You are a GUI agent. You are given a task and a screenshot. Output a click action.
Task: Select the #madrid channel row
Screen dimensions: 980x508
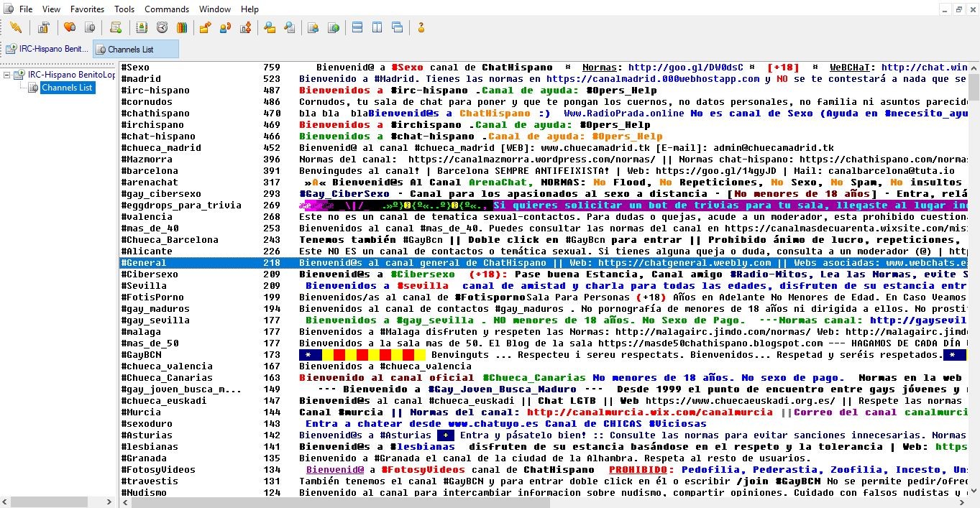pos(141,79)
